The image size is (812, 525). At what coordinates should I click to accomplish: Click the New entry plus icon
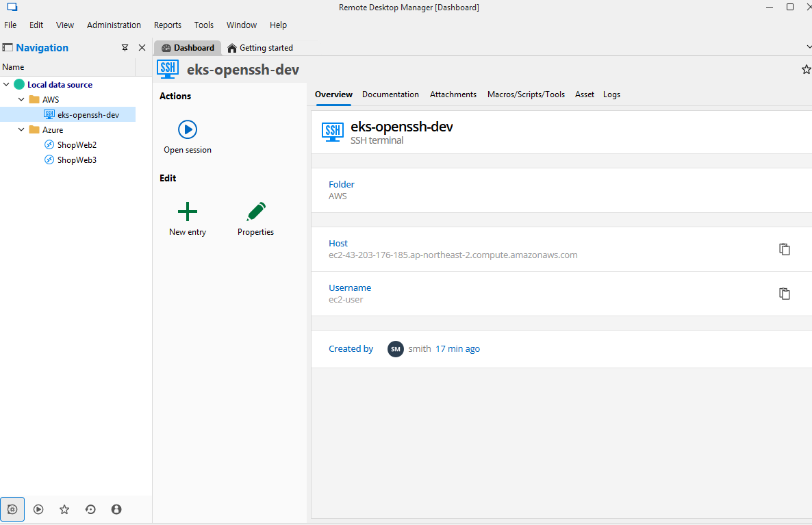pyautogui.click(x=188, y=212)
